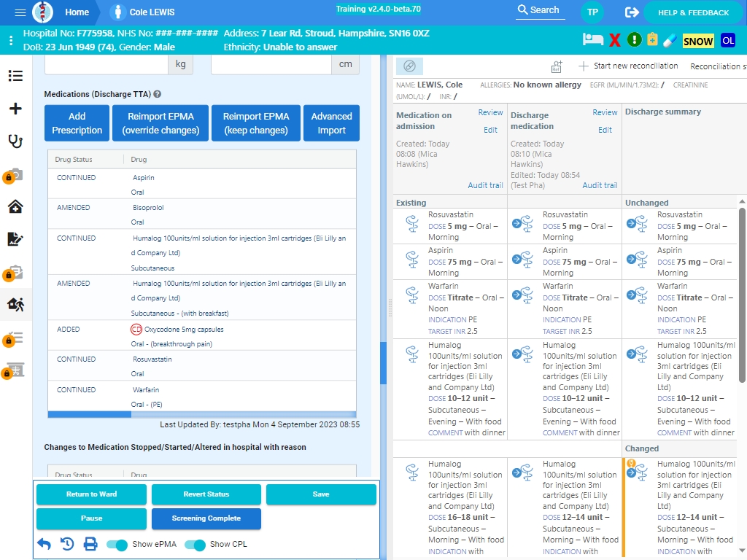The width and height of the screenshot is (747, 560).
Task: Click the SNOW badge
Action: (x=698, y=41)
